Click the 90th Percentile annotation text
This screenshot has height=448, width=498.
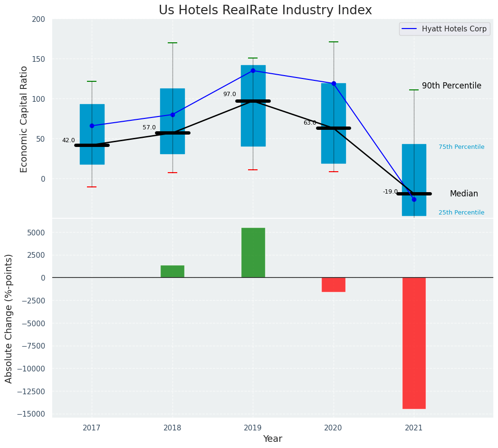click(451, 86)
